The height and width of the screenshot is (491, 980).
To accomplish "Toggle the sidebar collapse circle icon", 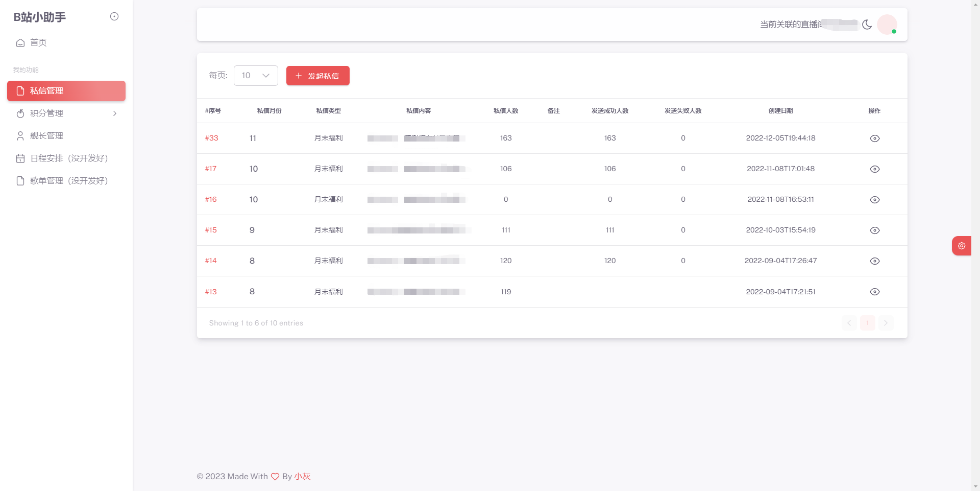I will click(114, 16).
